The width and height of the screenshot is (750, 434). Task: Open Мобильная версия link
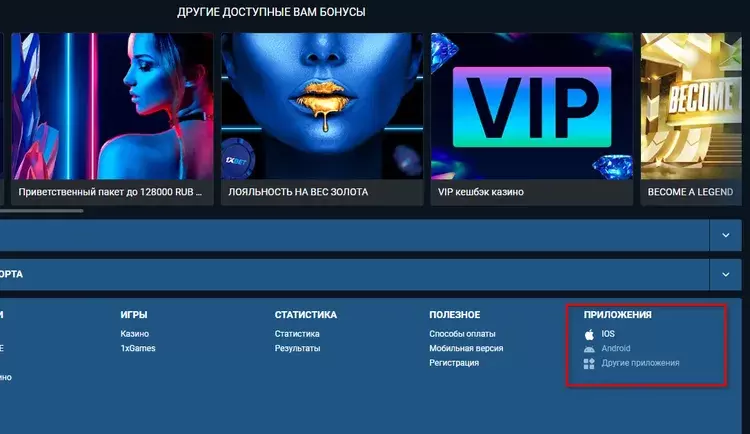pos(466,348)
